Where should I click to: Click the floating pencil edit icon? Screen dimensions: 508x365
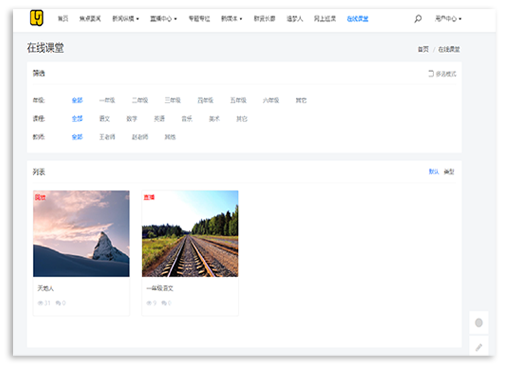(479, 347)
